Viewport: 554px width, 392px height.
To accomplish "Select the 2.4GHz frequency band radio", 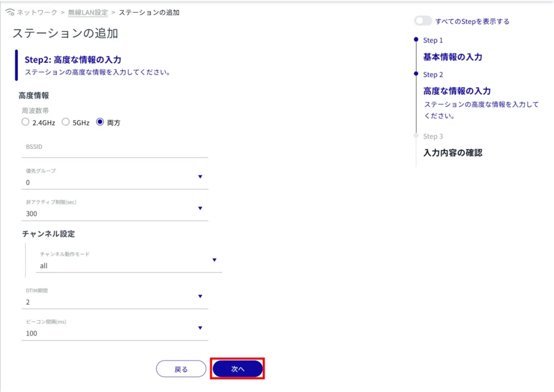I will tap(25, 122).
